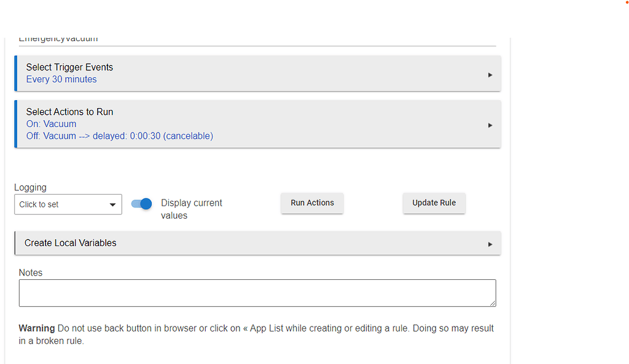Expand the Create Local Variables section
The height and width of the screenshot is (364, 629).
71,243
